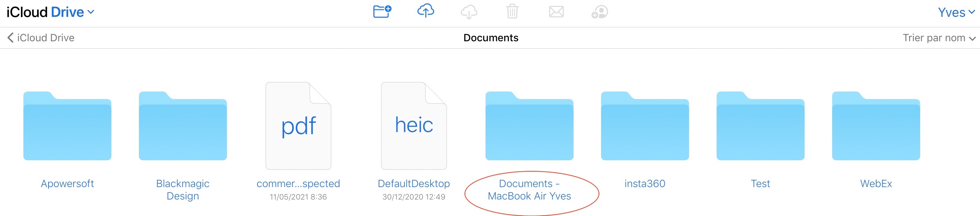Open the Trier par nom sort menu
The height and width of the screenshot is (216, 980).
pyautogui.click(x=938, y=38)
